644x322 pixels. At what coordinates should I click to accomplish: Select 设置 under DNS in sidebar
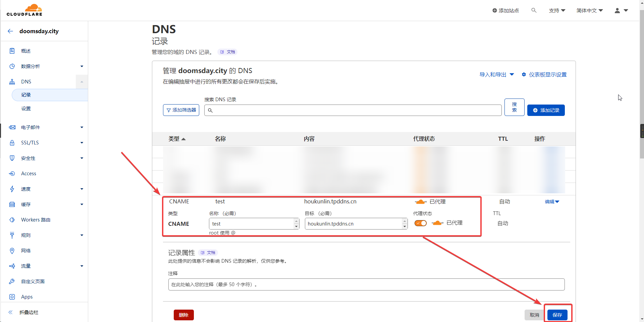[26, 109]
